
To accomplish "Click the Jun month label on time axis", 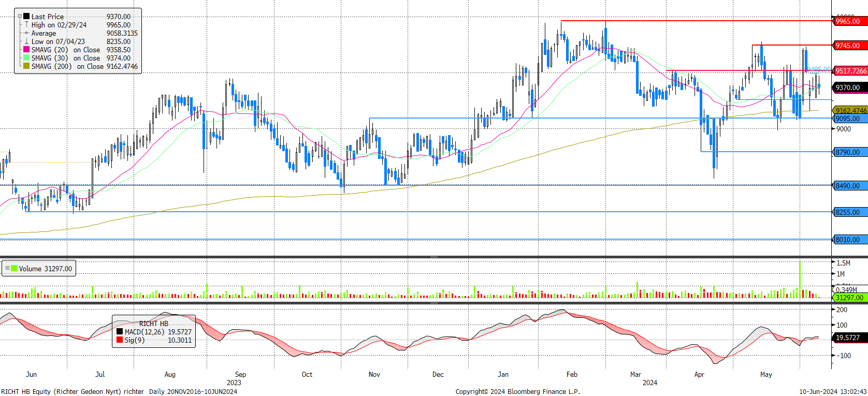I will (31, 374).
